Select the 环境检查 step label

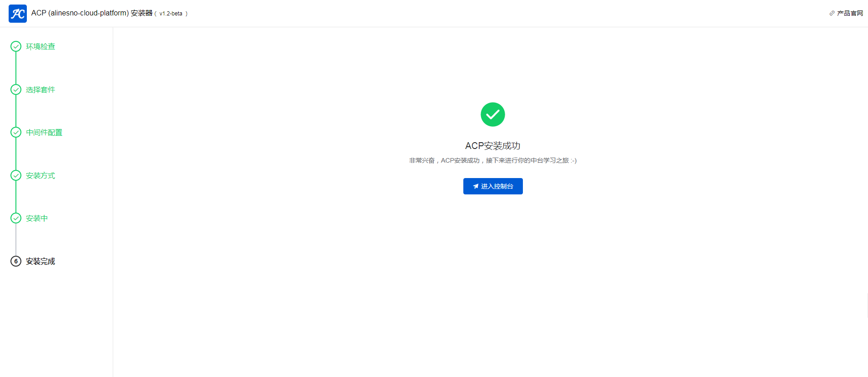(40, 46)
